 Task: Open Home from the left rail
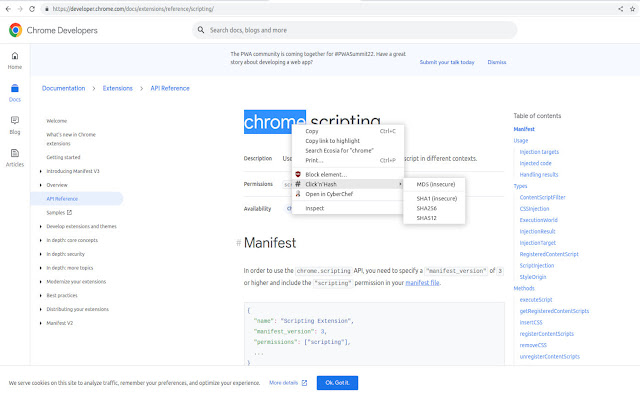point(15,60)
